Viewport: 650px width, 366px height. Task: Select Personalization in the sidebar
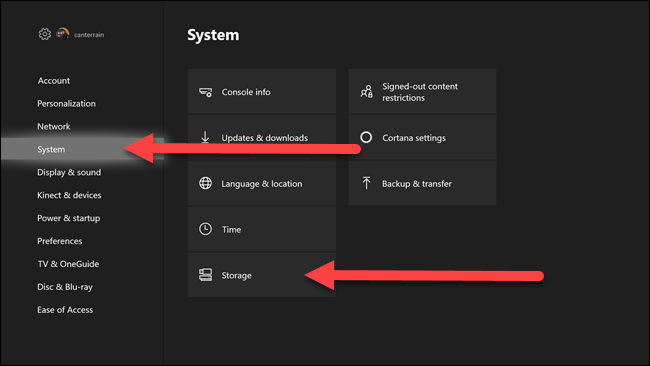[66, 104]
